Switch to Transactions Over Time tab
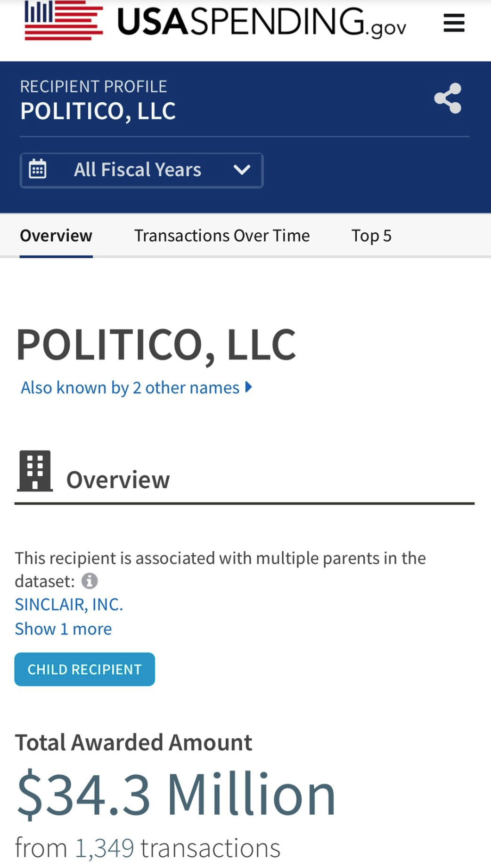 [x=222, y=236]
